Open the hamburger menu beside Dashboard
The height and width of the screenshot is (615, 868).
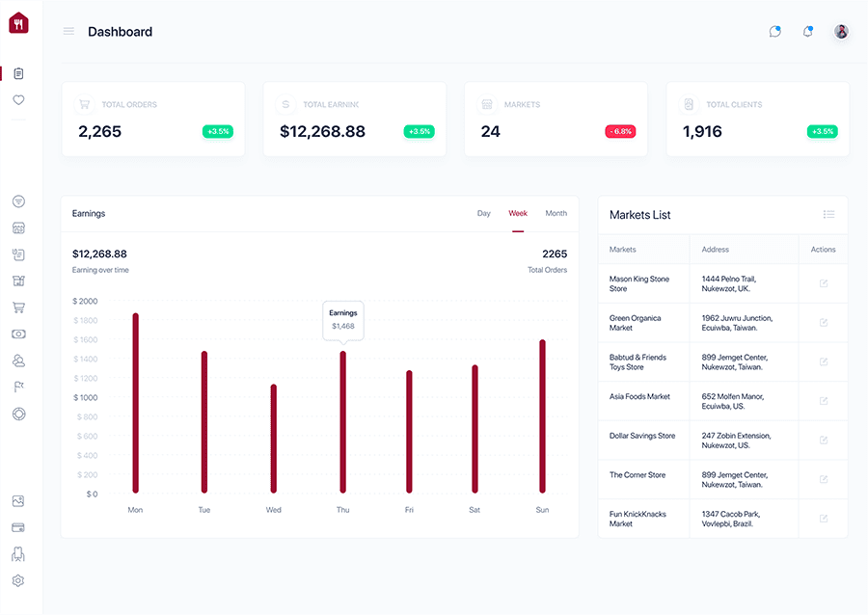(x=68, y=32)
